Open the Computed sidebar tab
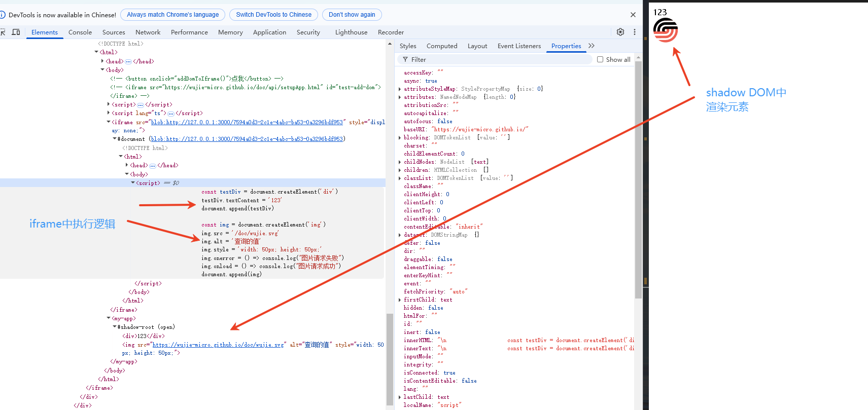This screenshot has height=410, width=868. point(442,46)
